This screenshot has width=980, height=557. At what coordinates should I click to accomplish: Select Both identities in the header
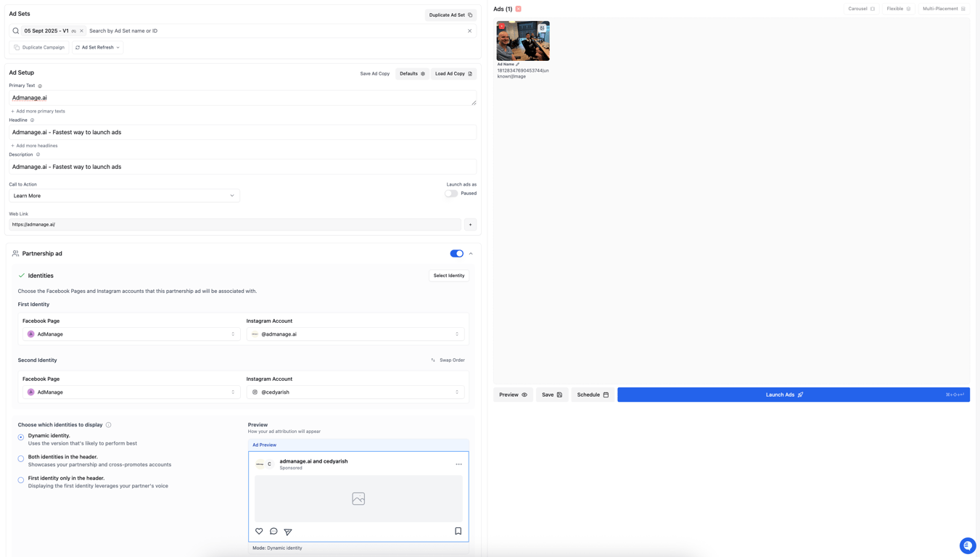point(21,458)
